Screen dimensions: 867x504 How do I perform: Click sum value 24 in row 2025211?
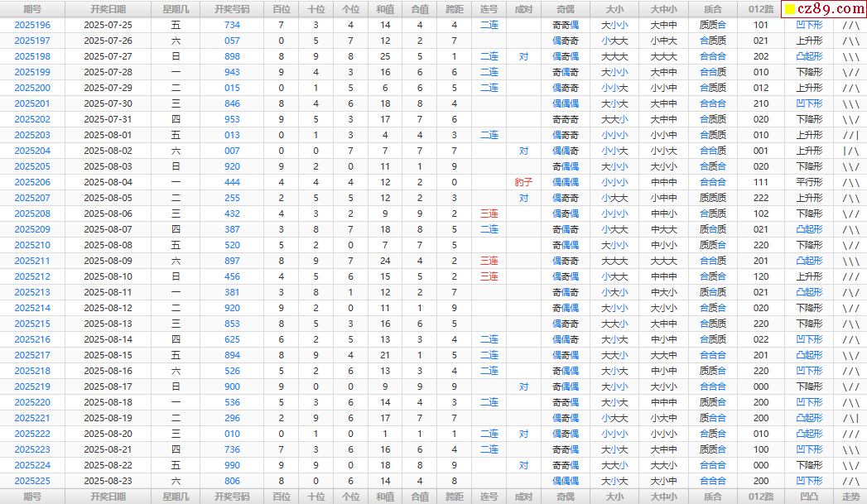pyautogui.click(x=385, y=261)
